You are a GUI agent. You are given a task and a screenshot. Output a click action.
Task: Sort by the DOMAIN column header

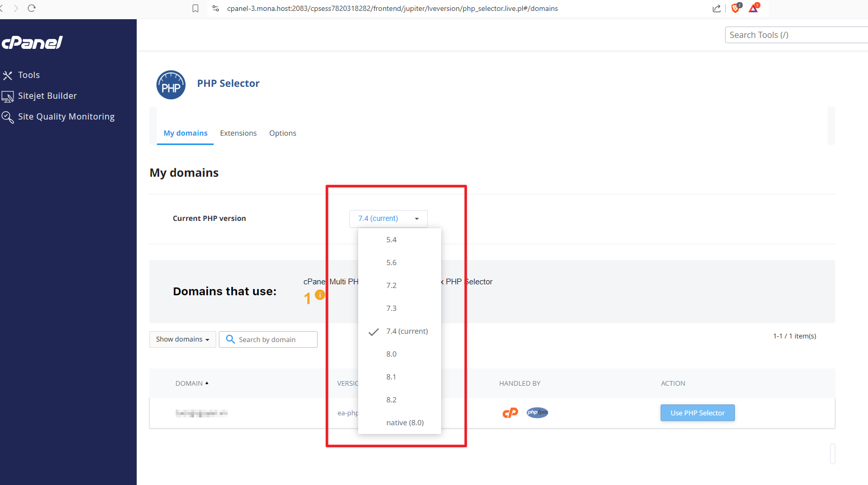[x=192, y=384]
